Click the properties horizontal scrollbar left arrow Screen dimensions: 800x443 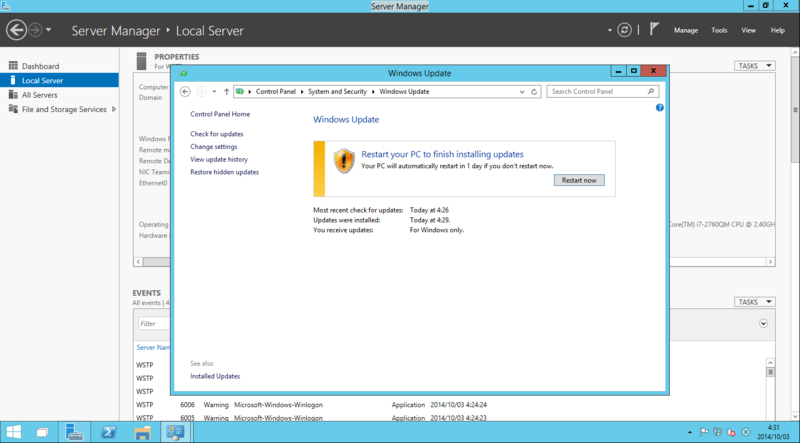pos(138,261)
